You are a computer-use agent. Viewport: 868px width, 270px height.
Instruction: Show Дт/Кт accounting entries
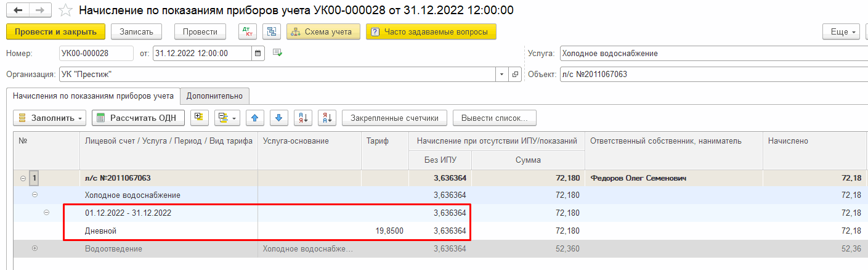pyautogui.click(x=247, y=31)
